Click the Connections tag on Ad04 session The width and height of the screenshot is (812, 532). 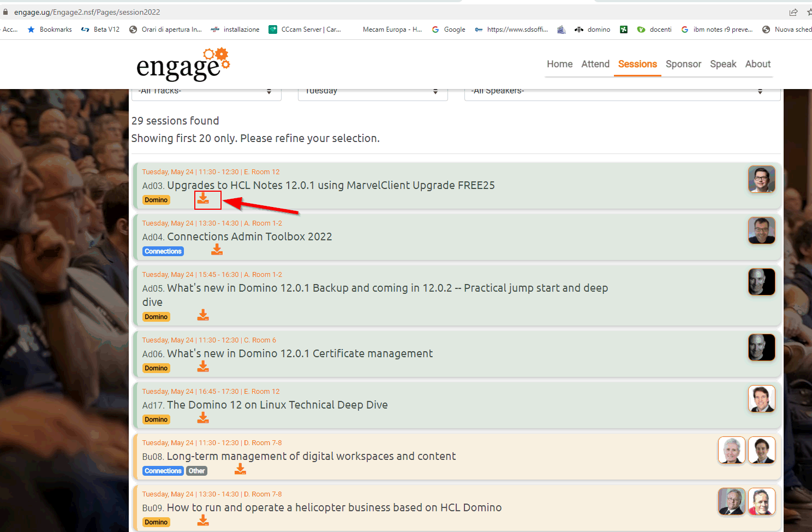[163, 251]
